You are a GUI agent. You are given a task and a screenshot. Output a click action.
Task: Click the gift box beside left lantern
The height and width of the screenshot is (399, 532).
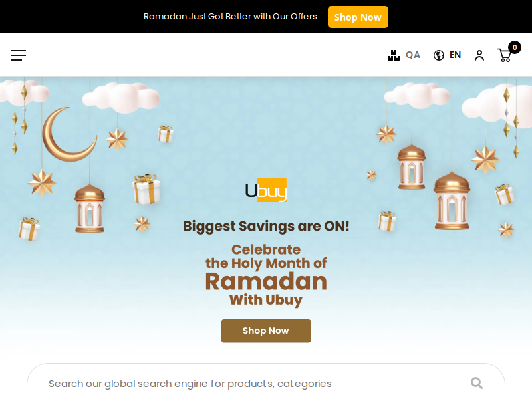[x=146, y=190]
